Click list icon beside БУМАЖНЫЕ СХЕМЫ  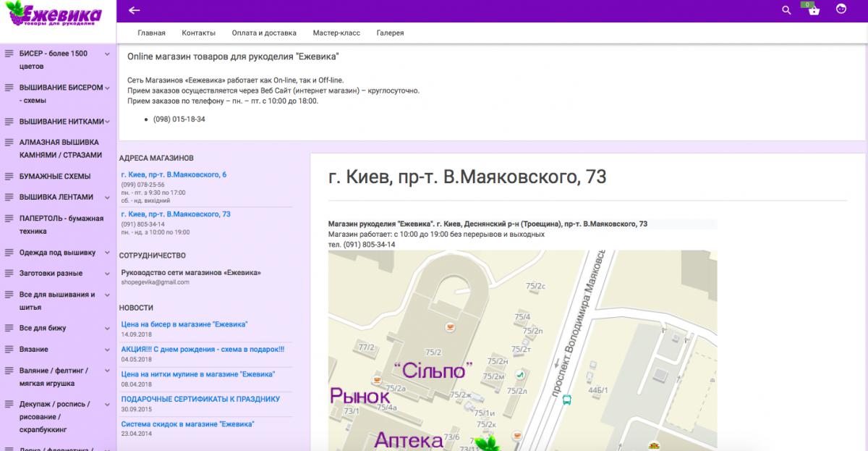click(9, 177)
